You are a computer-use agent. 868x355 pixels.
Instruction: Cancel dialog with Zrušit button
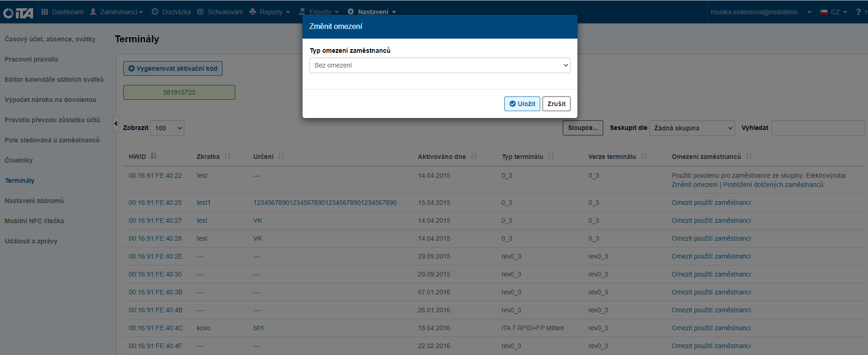click(556, 104)
